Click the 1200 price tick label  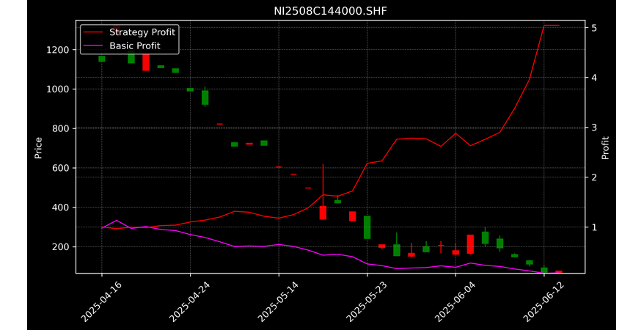point(59,50)
